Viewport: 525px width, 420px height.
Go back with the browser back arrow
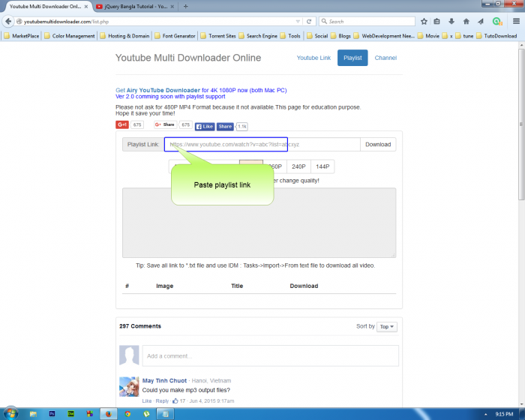coord(8,22)
